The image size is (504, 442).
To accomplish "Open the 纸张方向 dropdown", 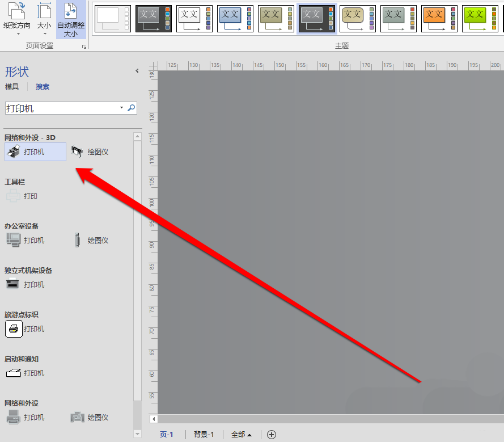I will pyautogui.click(x=17, y=19).
